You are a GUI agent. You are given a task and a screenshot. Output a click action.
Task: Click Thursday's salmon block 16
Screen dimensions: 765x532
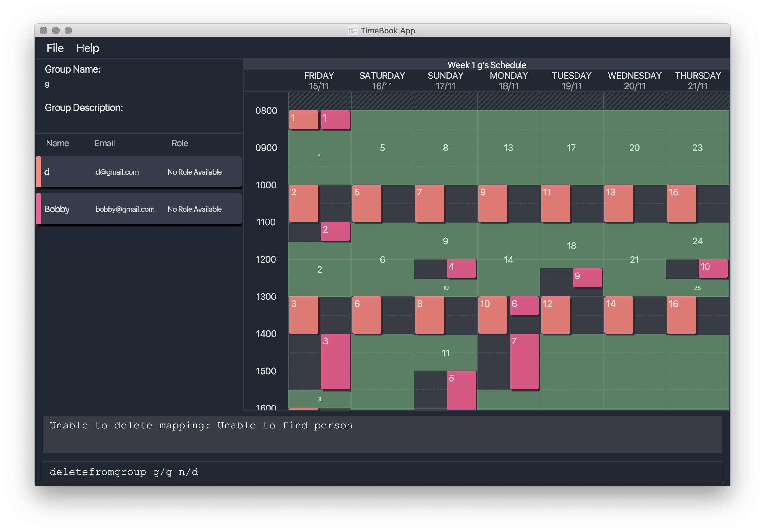click(681, 315)
